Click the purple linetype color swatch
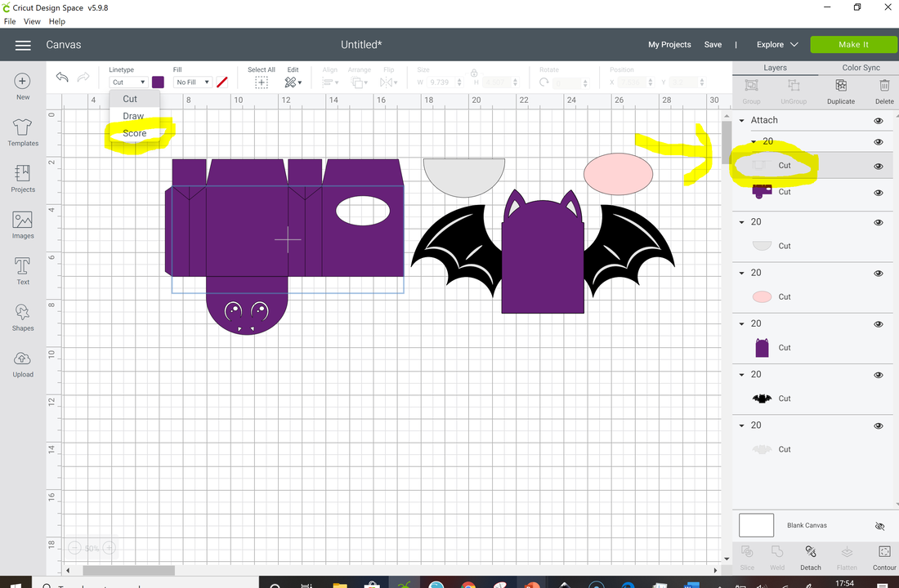Image resolution: width=899 pixels, height=588 pixels. point(158,82)
